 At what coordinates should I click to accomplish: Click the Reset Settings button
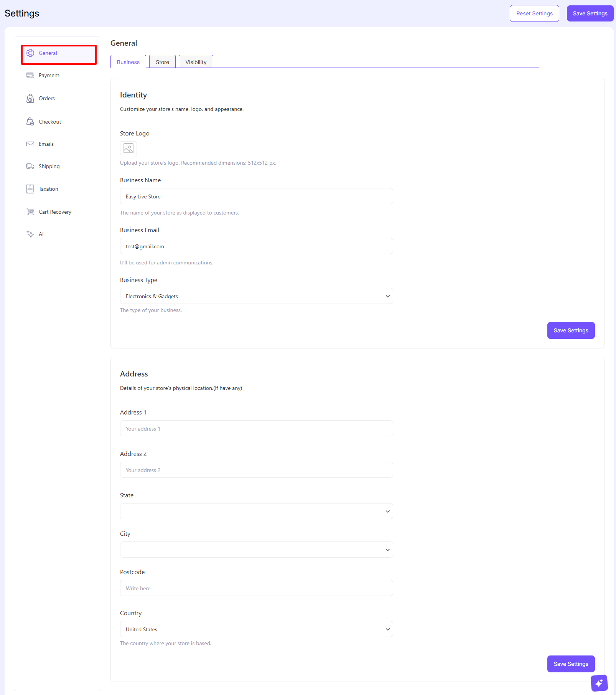click(534, 14)
